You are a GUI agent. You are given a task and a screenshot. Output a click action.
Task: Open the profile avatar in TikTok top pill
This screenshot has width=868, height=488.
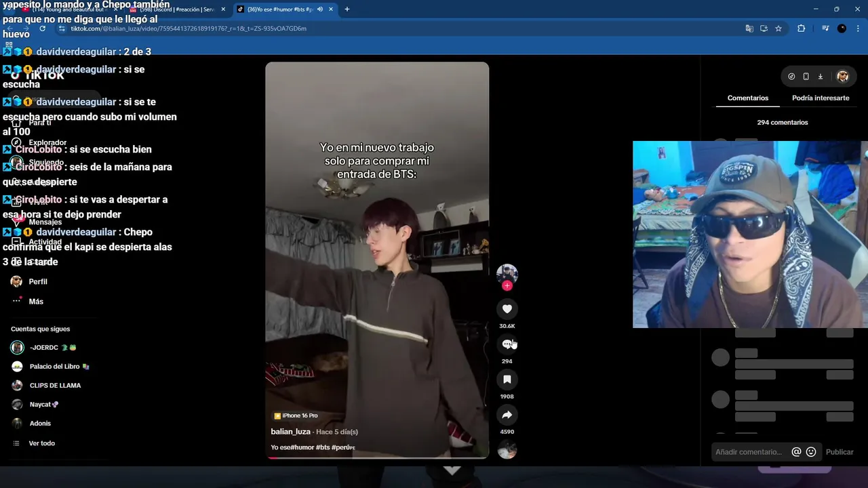coord(843,77)
